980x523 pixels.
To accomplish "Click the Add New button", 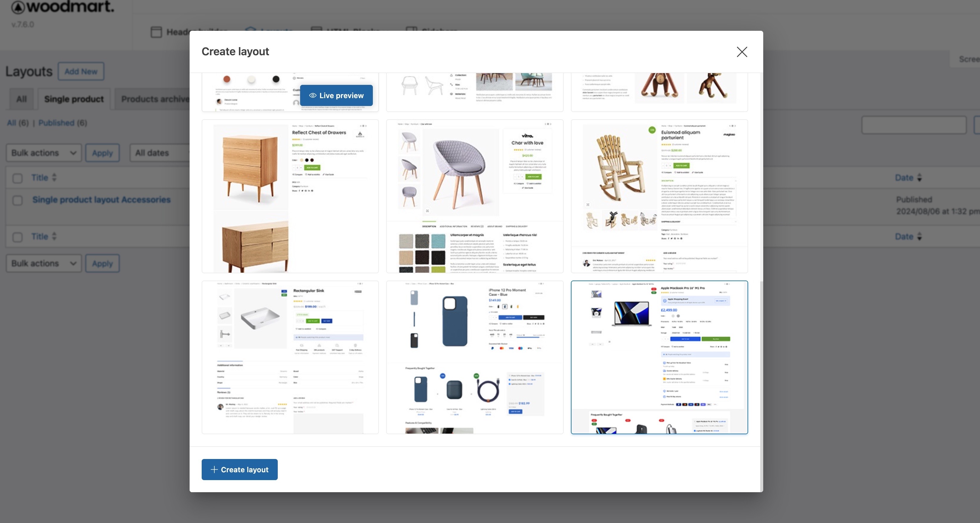I will [81, 72].
